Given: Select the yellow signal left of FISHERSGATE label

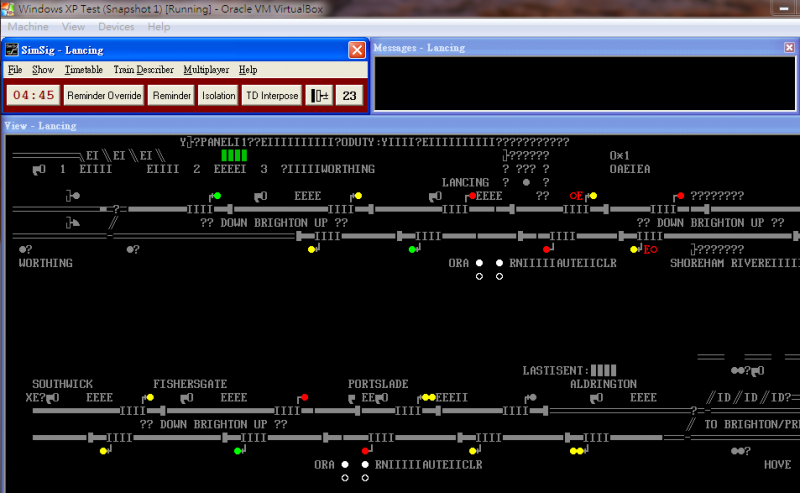Looking at the screenshot, I should pyautogui.click(x=150, y=398).
